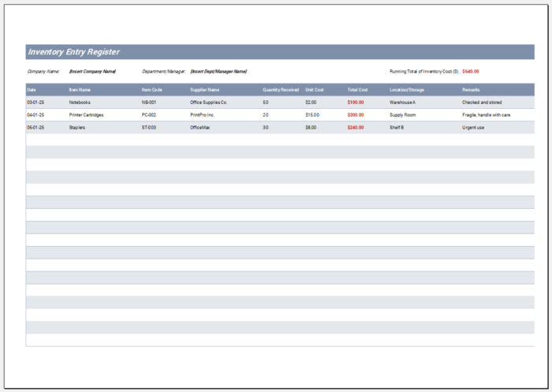552x392 pixels.
Task: Select unit cost $2.00
Action: tap(311, 103)
